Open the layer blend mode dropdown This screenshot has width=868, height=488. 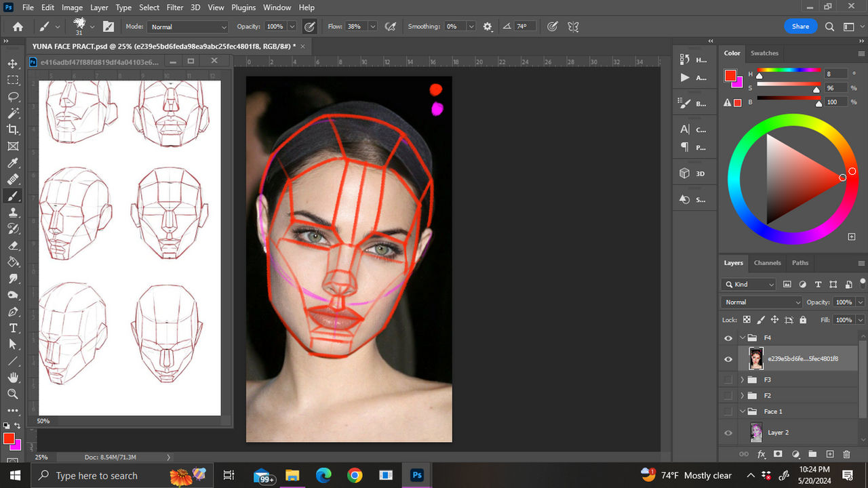(x=760, y=302)
